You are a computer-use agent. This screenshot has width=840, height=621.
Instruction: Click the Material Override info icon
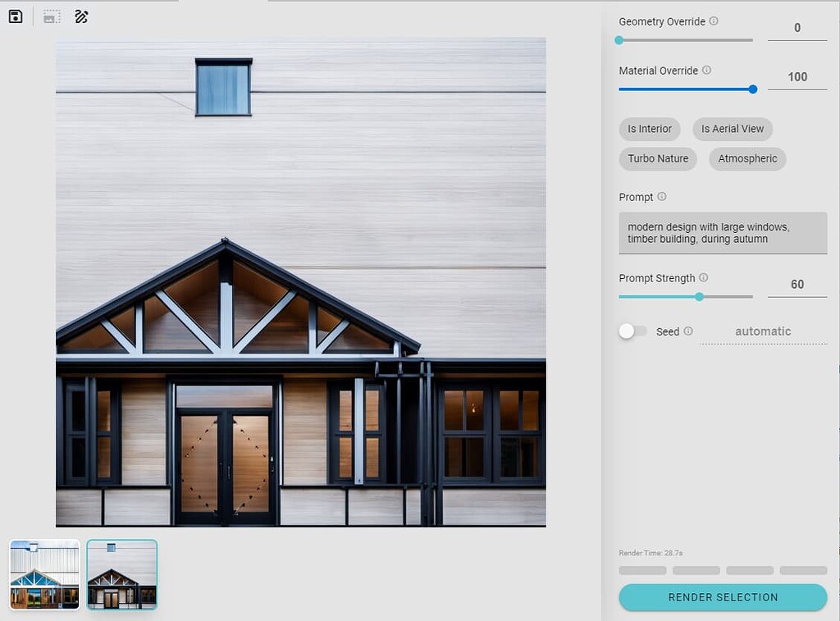click(x=707, y=71)
